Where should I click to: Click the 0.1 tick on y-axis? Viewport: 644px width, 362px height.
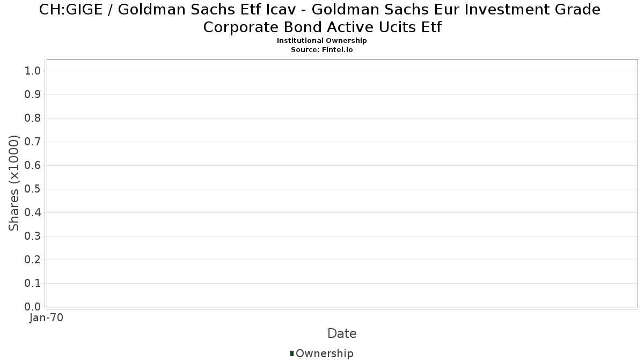click(x=33, y=284)
